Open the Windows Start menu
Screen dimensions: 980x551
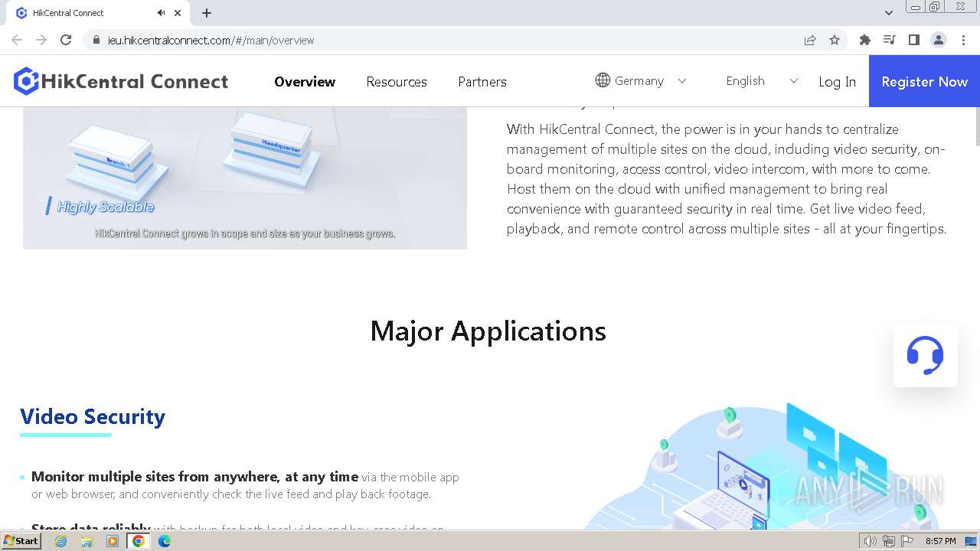click(21, 541)
